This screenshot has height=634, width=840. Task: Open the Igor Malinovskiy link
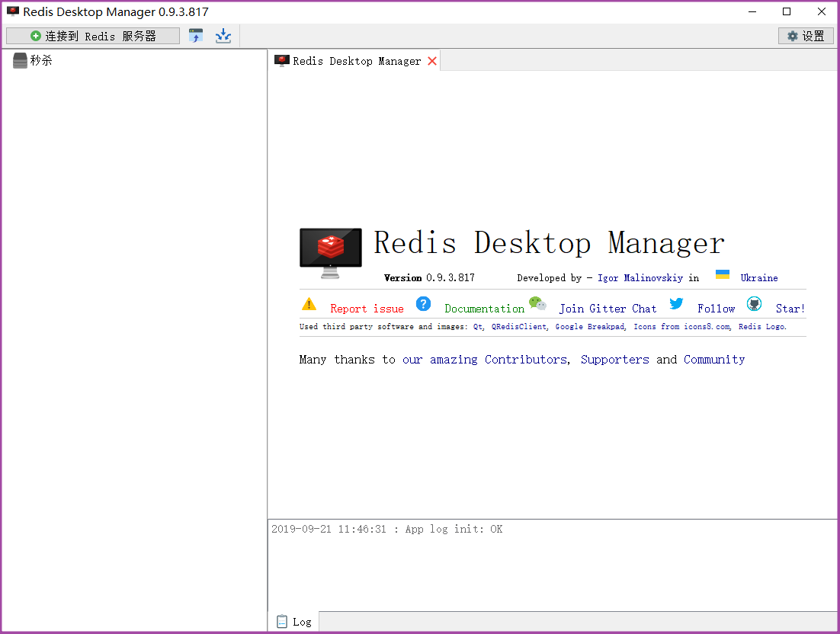point(640,278)
